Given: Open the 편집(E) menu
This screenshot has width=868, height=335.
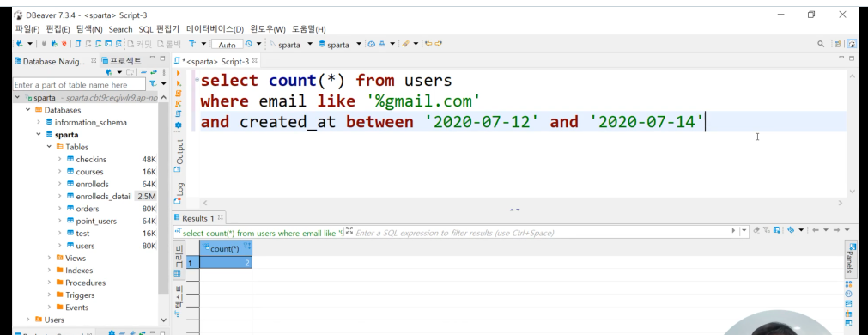Looking at the screenshot, I should [x=58, y=29].
